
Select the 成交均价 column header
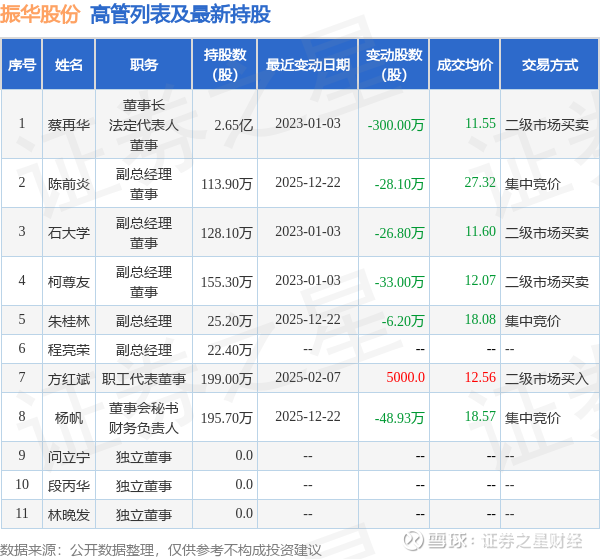tap(465, 65)
